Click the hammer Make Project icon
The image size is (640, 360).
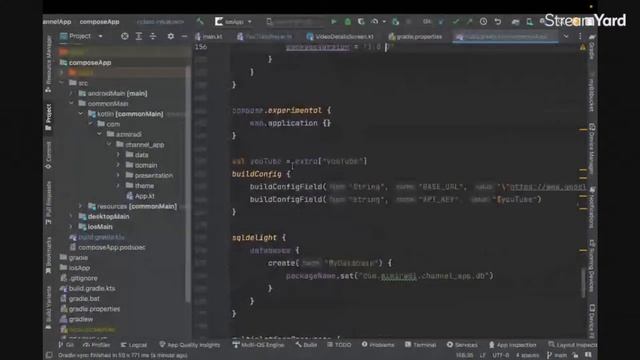(x=200, y=21)
